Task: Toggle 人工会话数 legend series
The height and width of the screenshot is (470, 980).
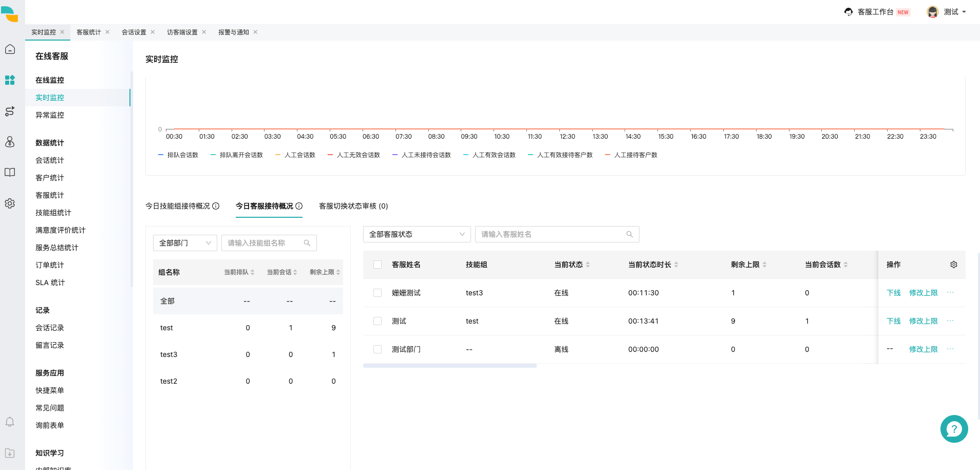Action: pyautogui.click(x=295, y=155)
